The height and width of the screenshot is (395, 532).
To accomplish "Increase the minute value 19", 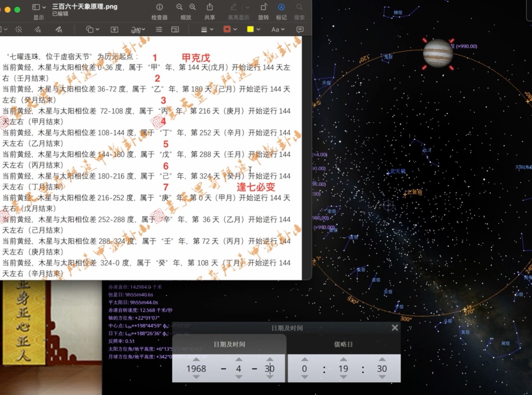I will tap(343, 359).
